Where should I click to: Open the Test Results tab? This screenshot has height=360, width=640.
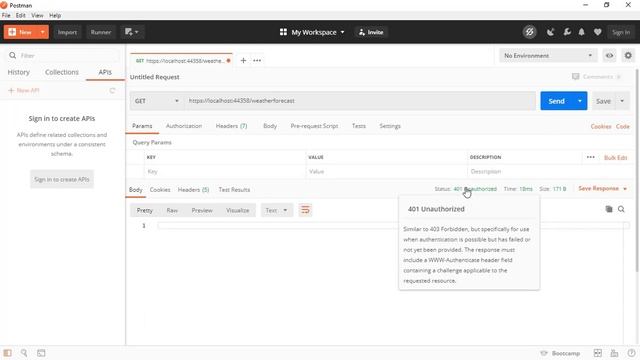(x=234, y=190)
